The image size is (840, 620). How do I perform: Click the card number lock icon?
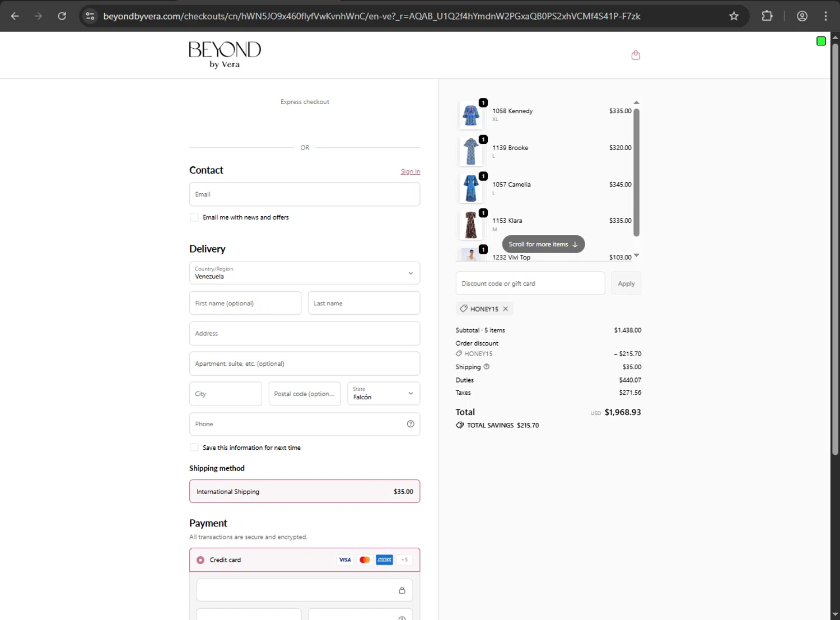[402, 590]
